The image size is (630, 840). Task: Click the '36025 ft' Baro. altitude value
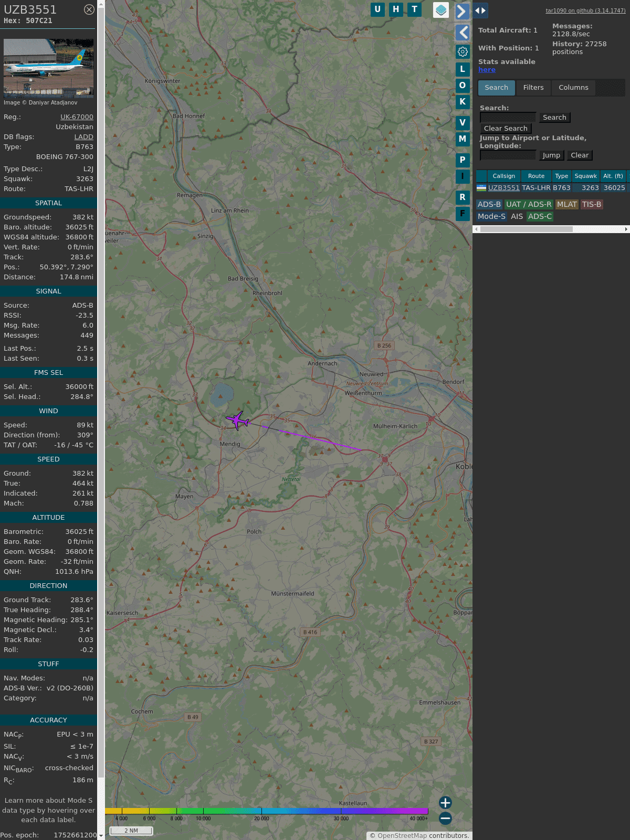click(x=79, y=227)
